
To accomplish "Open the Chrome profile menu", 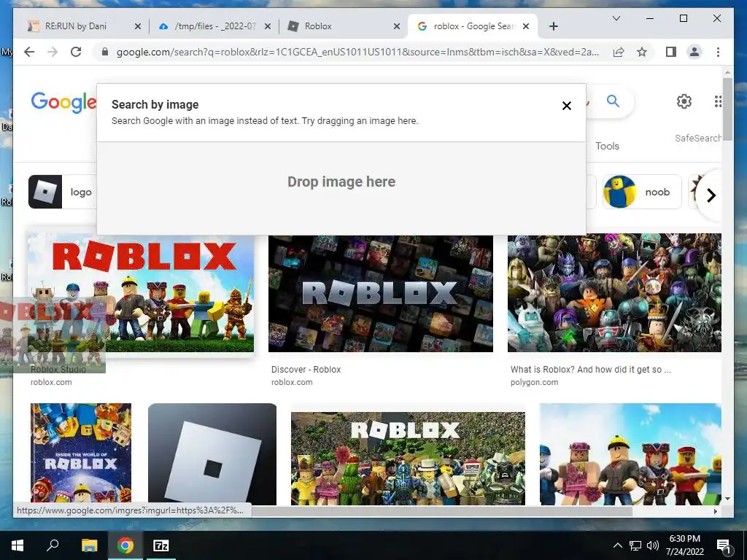I will [x=694, y=52].
